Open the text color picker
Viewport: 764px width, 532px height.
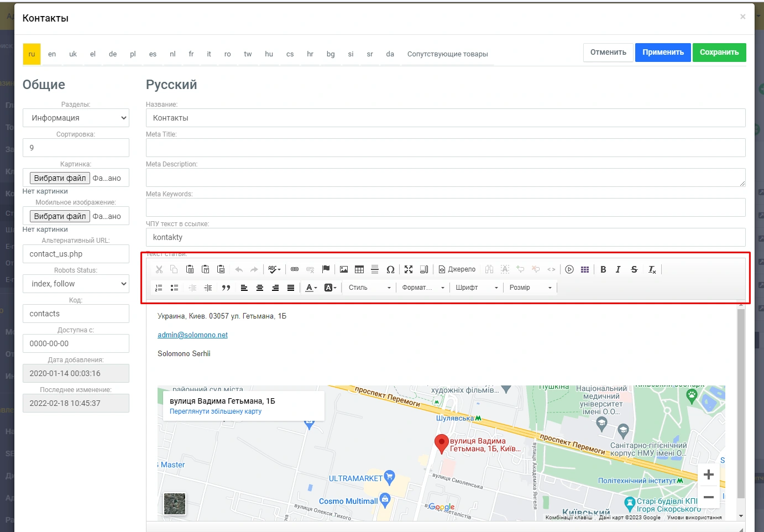click(311, 288)
